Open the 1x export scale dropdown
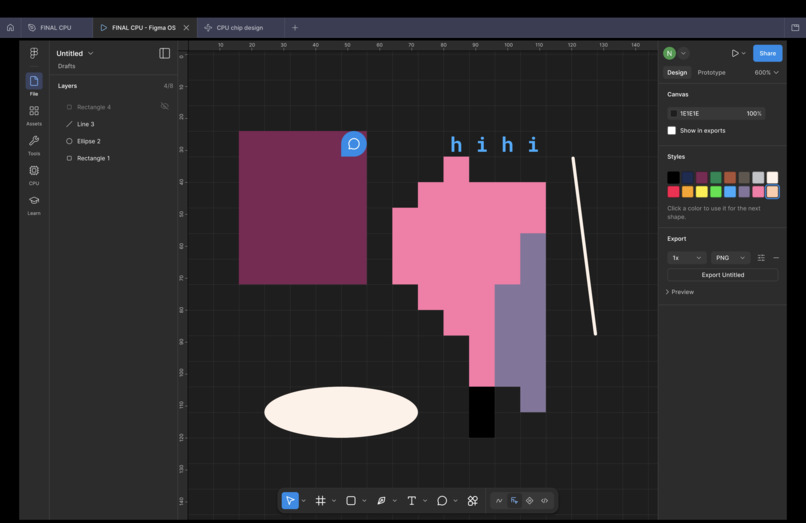 tap(687, 258)
